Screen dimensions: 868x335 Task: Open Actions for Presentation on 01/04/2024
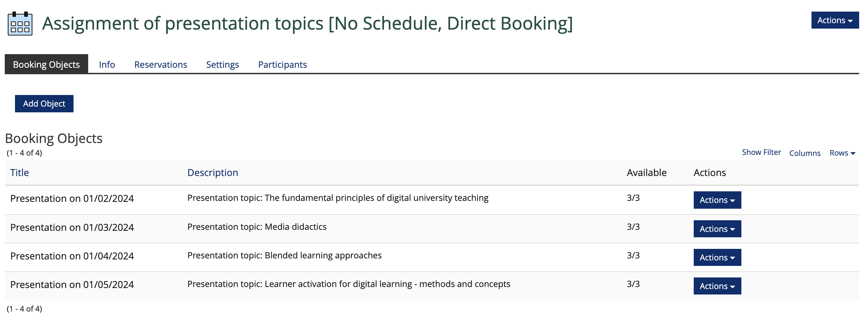717,257
